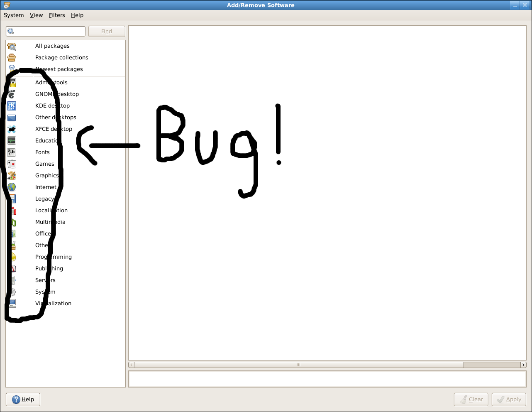Image resolution: width=532 pixels, height=412 pixels.
Task: Open the Filters menu
Action: coord(57,15)
